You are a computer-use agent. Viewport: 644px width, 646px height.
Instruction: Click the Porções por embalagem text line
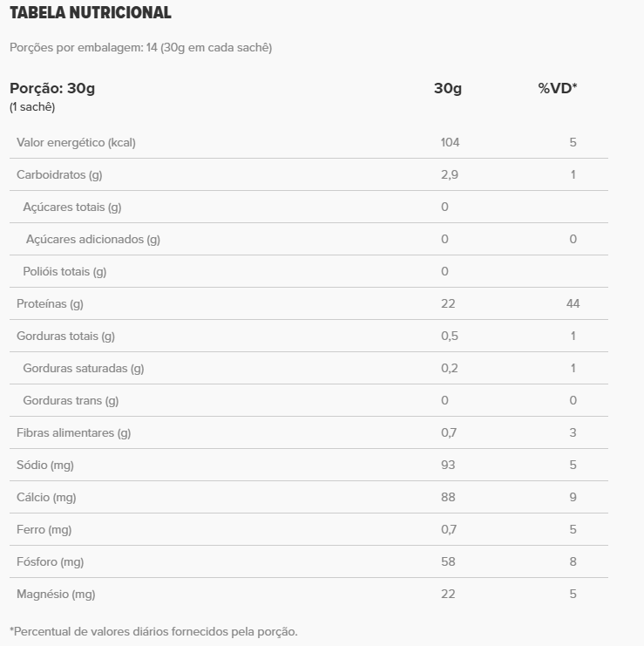(140, 47)
